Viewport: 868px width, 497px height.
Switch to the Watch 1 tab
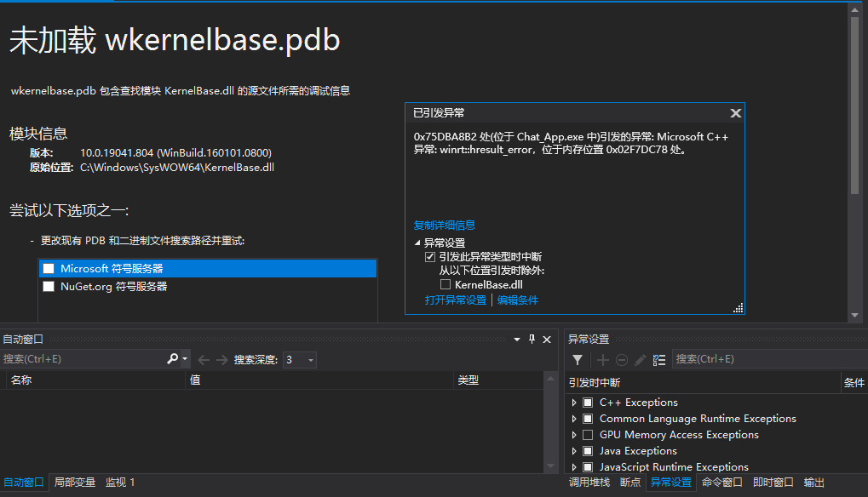[x=120, y=482]
